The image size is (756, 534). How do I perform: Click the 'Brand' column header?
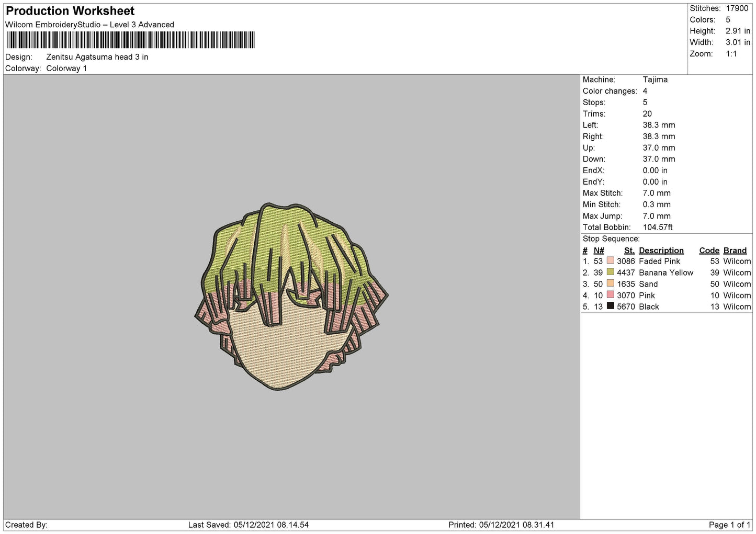pyautogui.click(x=735, y=251)
